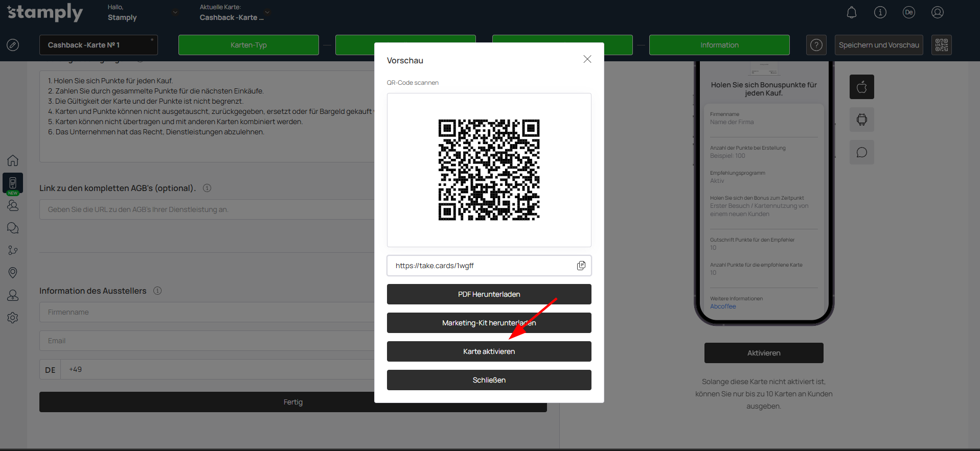The width and height of the screenshot is (980, 451).
Task: Close the Vorschau dialog with X
Action: click(x=587, y=59)
